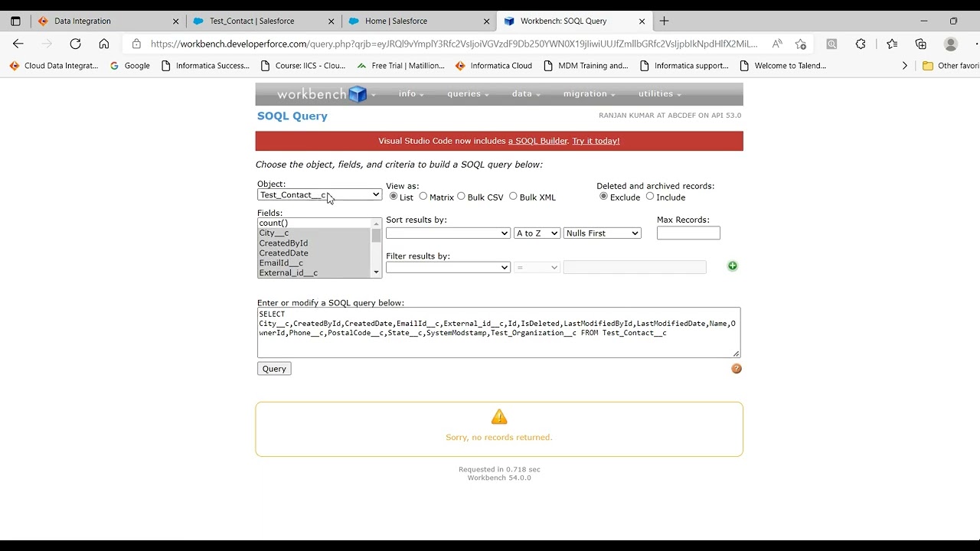Close the Home Salesforce tab
Image resolution: width=980 pixels, height=551 pixels.
(x=487, y=21)
